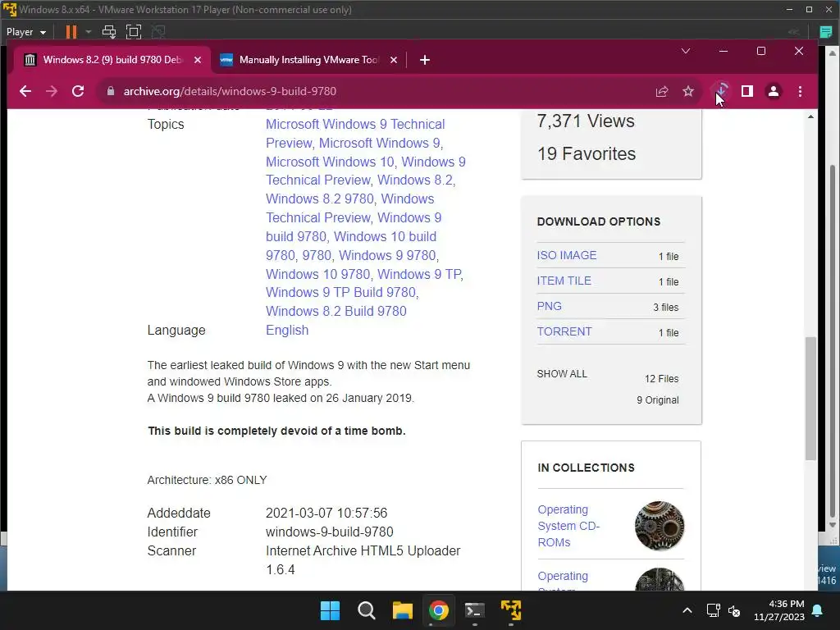840x630 pixels.
Task: Open Operating System CD-ROMs collection link
Action: coord(568,526)
